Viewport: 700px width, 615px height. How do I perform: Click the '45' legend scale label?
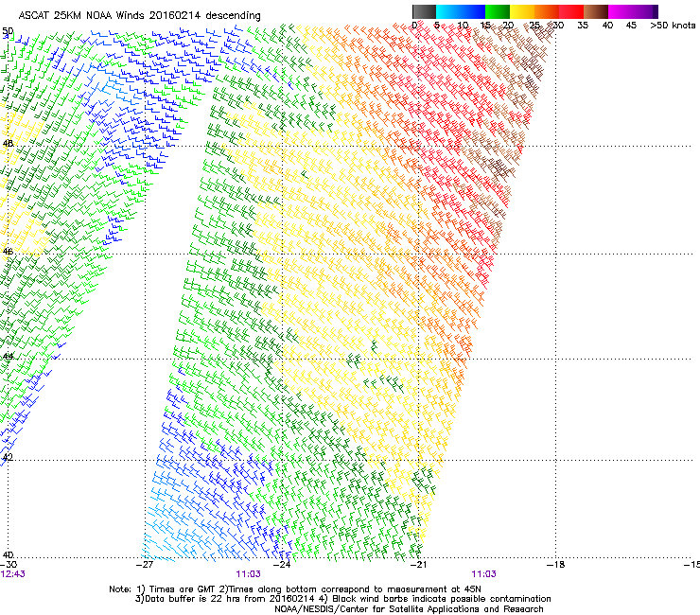point(631,26)
